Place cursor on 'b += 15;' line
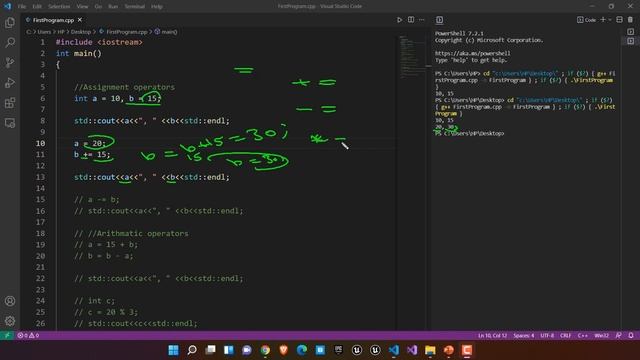This screenshot has height=360, width=640. (x=92, y=155)
